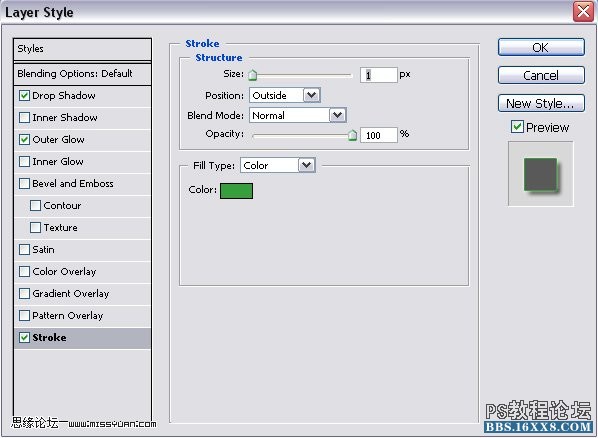Pick the green stroke color swatch
The width and height of the screenshot is (598, 438).
click(x=236, y=191)
